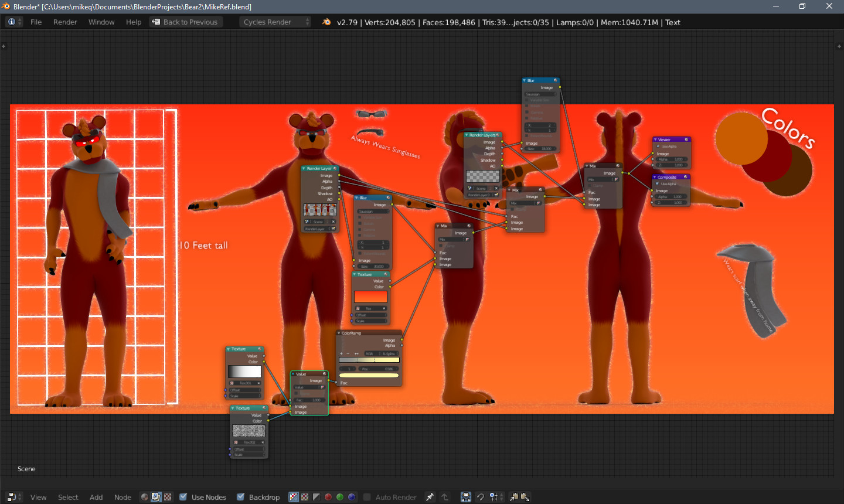Click flip color ramp arrows button
This screenshot has height=504, width=844.
(x=356, y=353)
